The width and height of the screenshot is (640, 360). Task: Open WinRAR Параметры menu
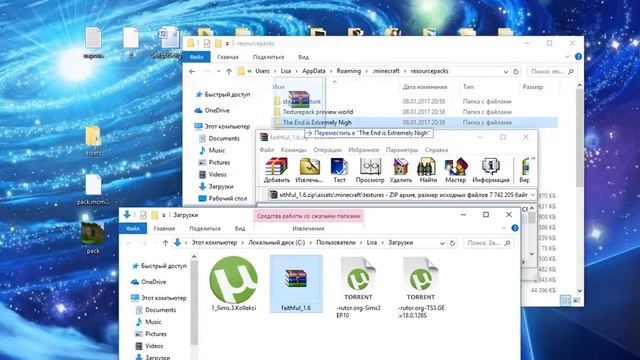tap(402, 150)
